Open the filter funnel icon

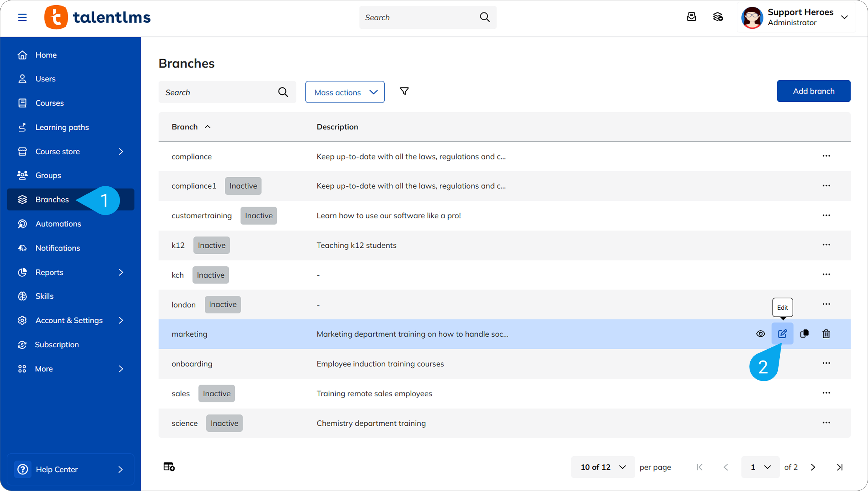pos(404,91)
